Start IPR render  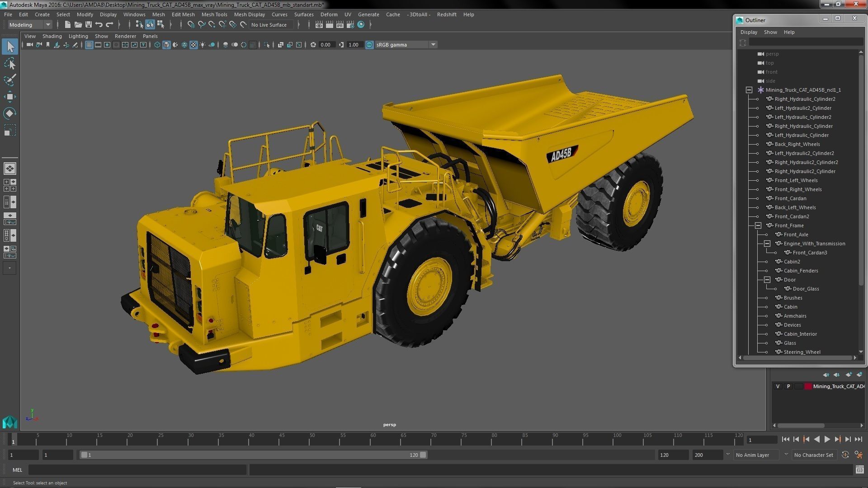point(340,25)
